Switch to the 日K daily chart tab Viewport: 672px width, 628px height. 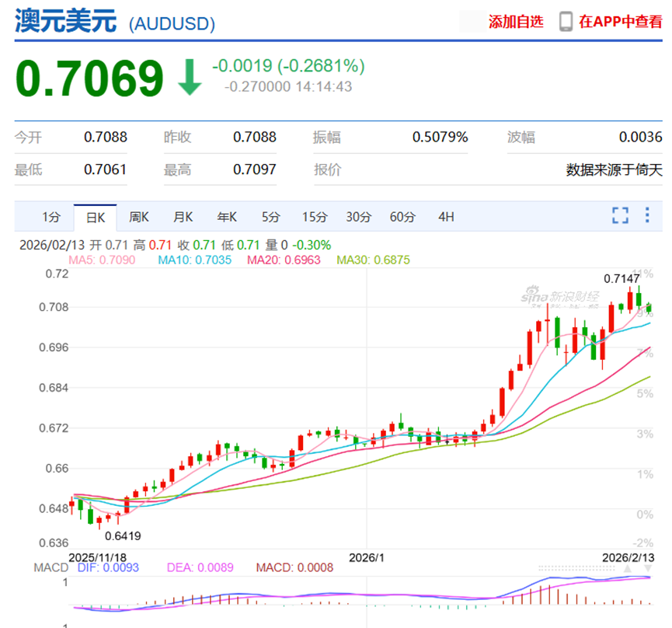pos(95,217)
